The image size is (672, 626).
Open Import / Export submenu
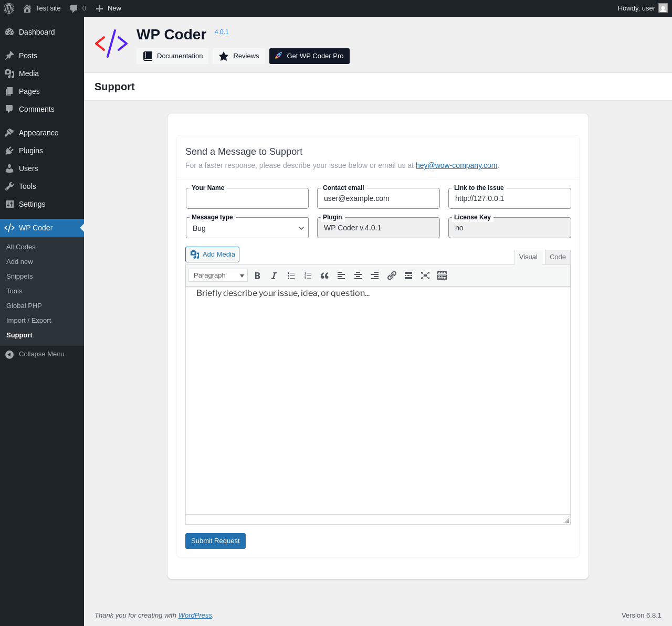coord(42,321)
